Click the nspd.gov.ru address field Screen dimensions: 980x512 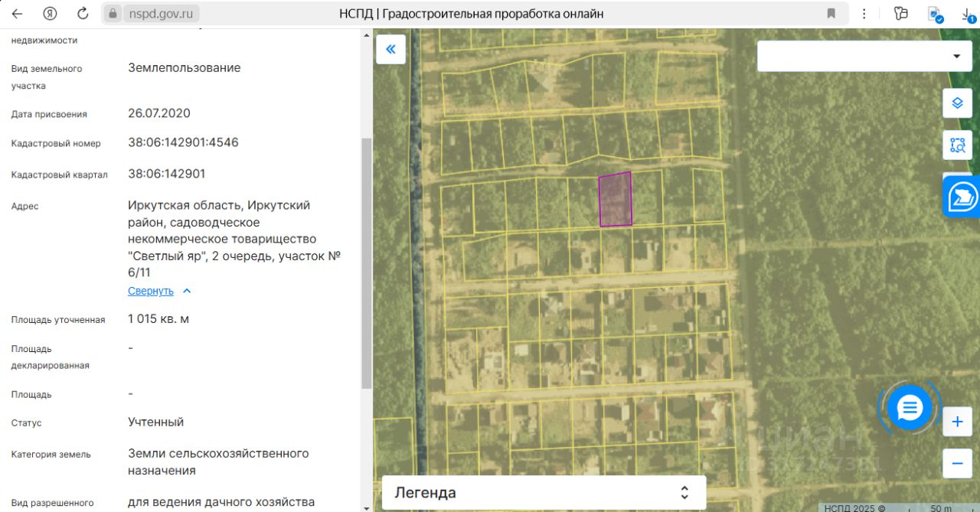click(151, 14)
